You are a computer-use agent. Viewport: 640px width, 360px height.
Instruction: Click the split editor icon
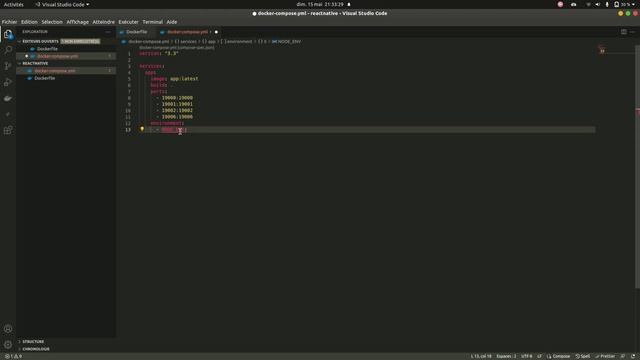click(624, 32)
